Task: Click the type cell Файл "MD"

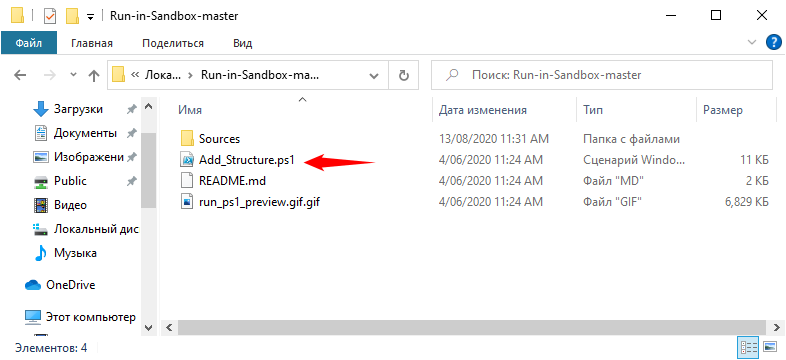Action: pyautogui.click(x=614, y=181)
